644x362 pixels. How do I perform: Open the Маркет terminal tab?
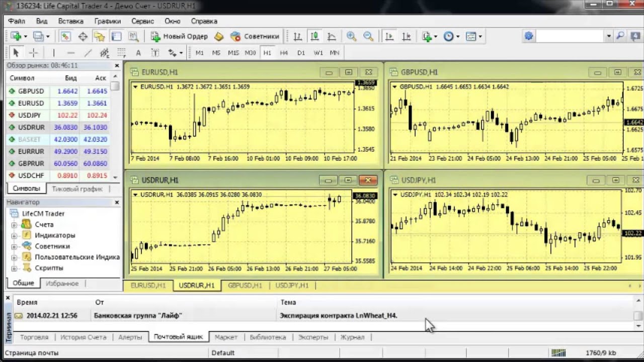tap(226, 337)
